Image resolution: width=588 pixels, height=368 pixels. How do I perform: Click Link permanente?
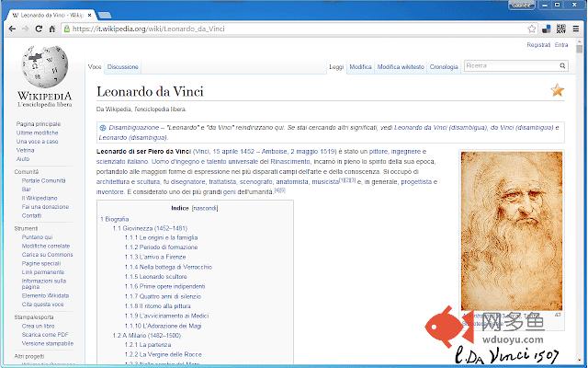(43, 272)
